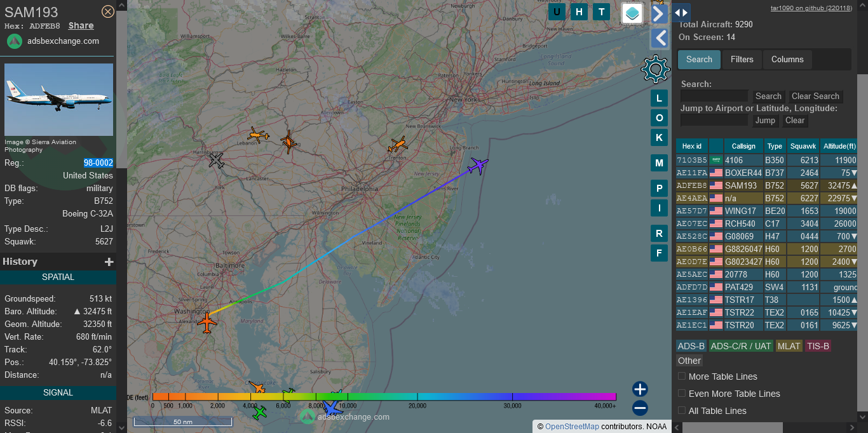Click the M map button
Image resolution: width=868 pixels, height=433 pixels.
click(x=659, y=163)
